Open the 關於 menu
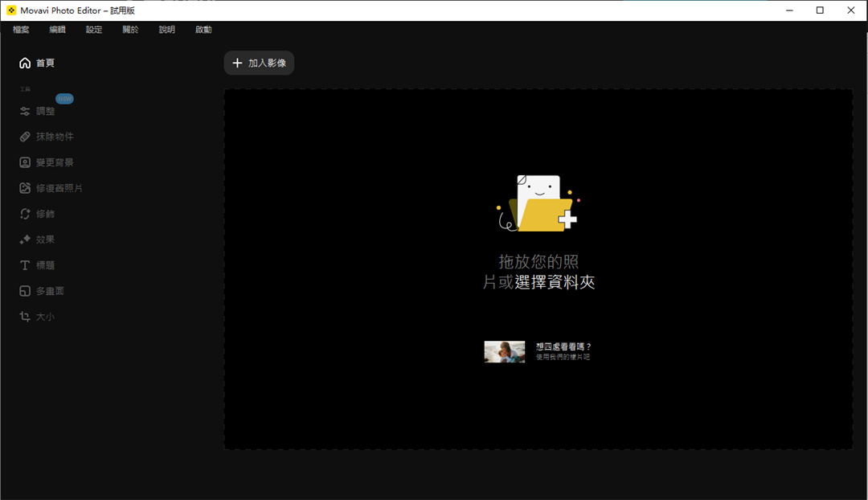 click(130, 30)
